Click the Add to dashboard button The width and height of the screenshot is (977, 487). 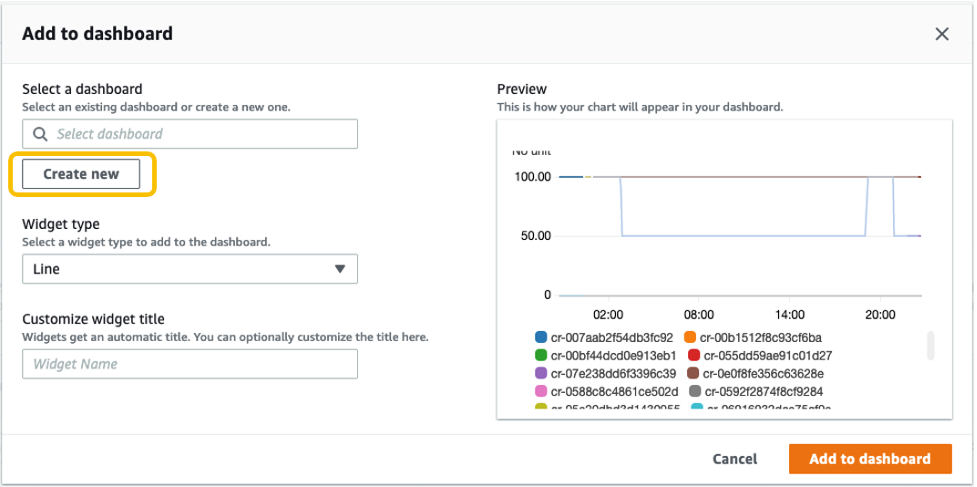click(869, 459)
